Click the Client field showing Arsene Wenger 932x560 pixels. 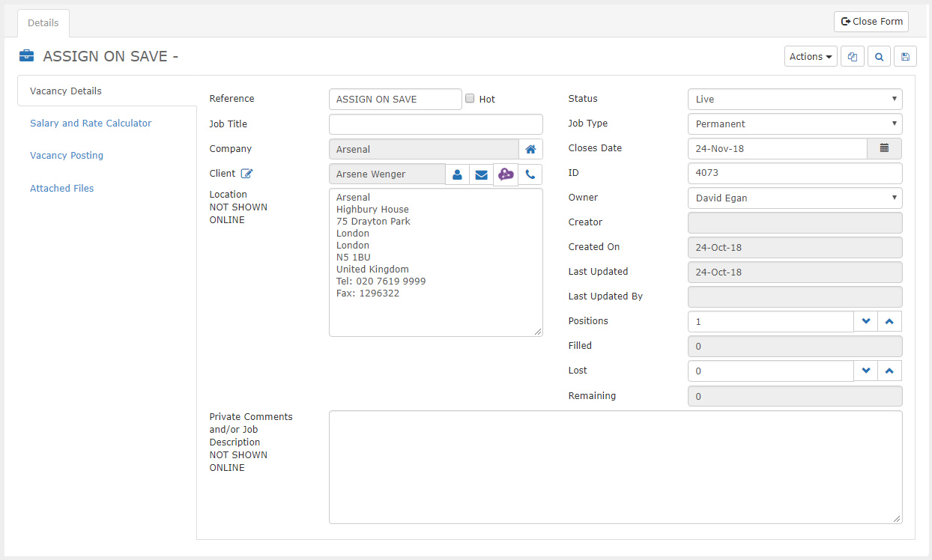(387, 174)
